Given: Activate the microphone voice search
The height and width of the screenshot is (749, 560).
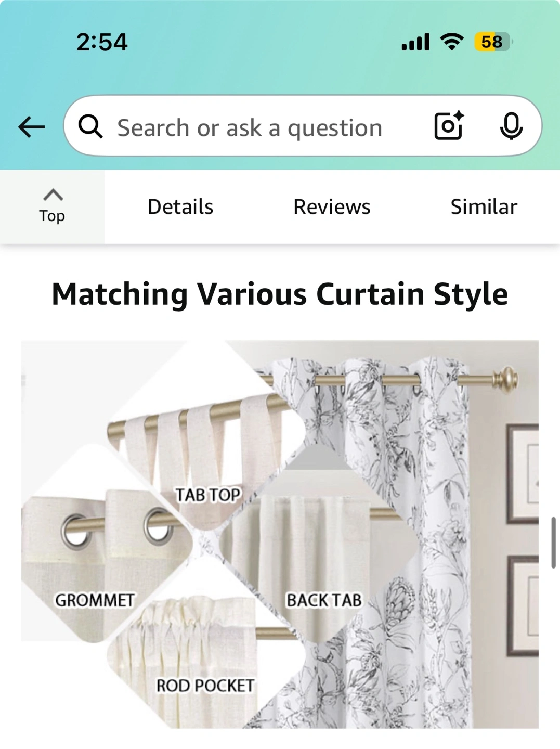Looking at the screenshot, I should 511,126.
